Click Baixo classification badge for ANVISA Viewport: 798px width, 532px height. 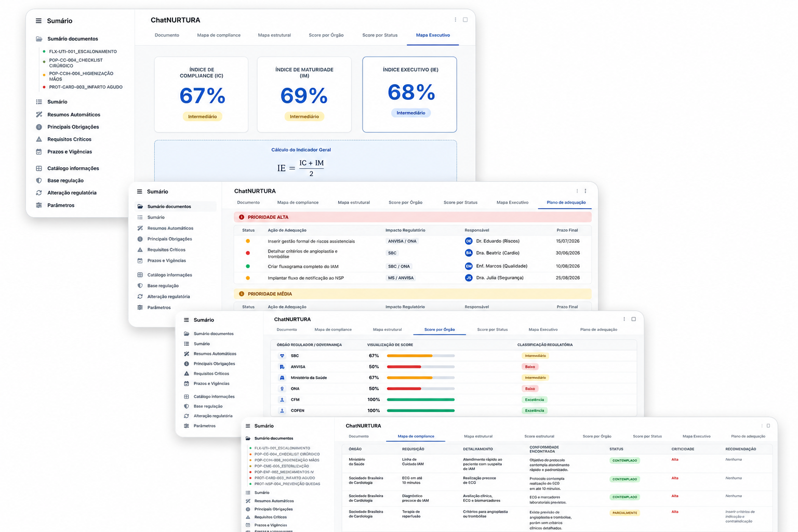pos(530,367)
